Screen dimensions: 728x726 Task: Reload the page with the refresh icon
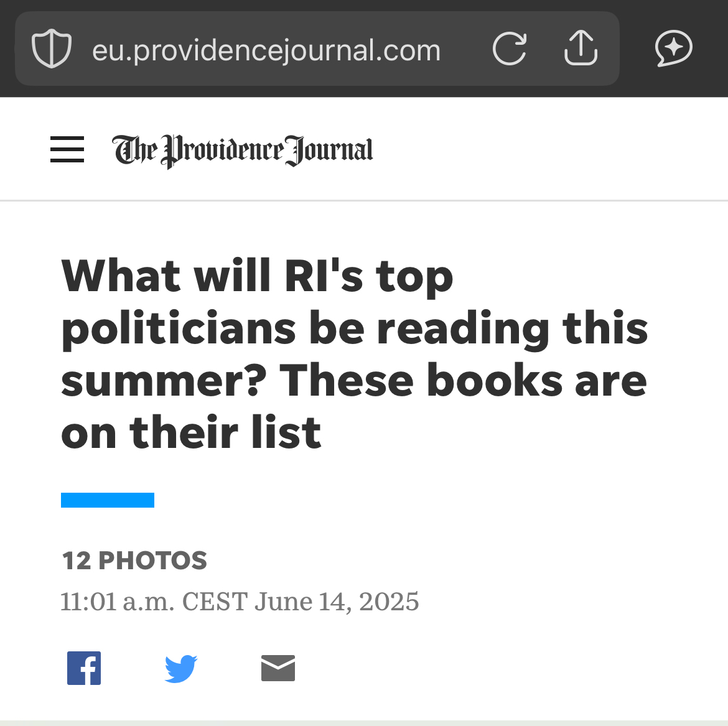[510, 49]
